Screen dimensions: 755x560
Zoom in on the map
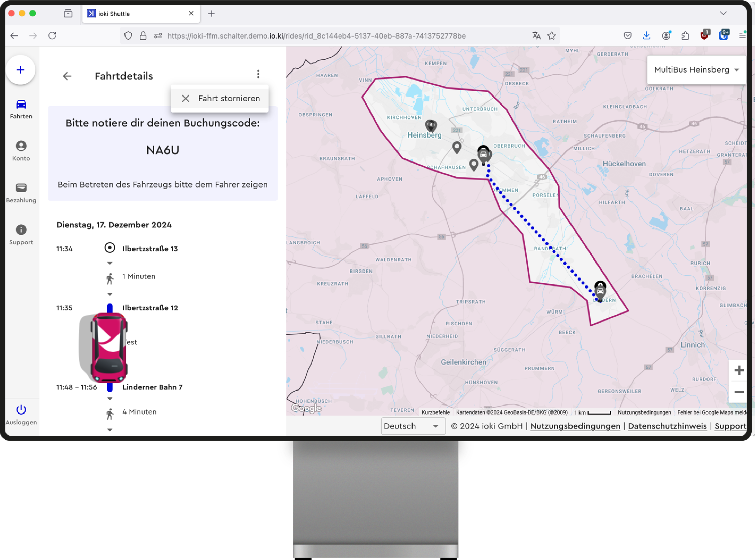[x=739, y=370]
